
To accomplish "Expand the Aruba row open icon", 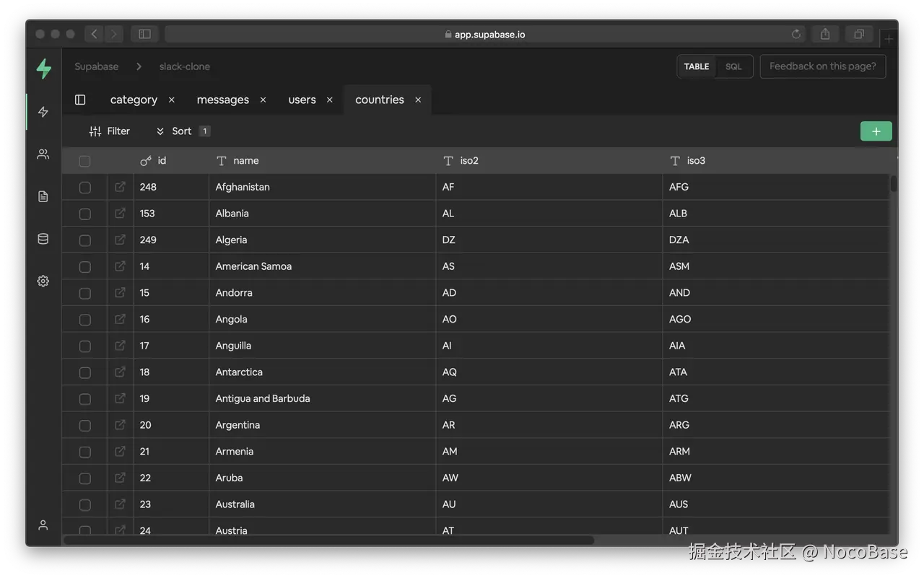I will 120,478.
